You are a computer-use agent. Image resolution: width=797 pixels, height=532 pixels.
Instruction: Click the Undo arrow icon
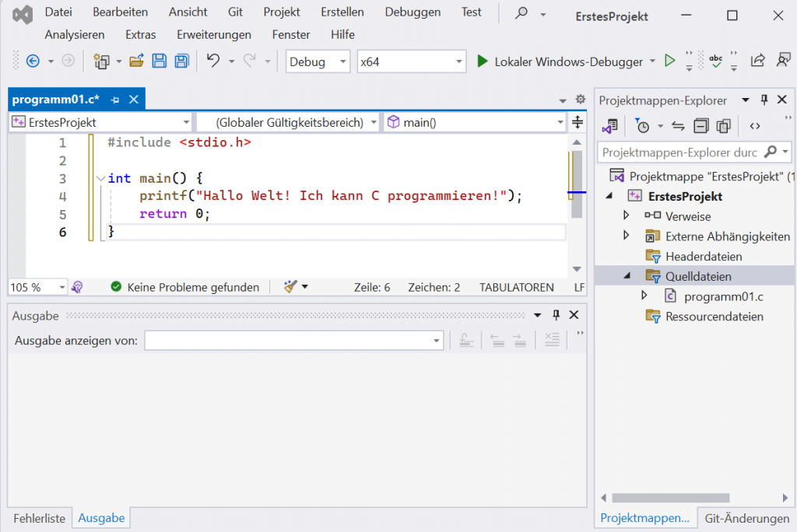(212, 61)
